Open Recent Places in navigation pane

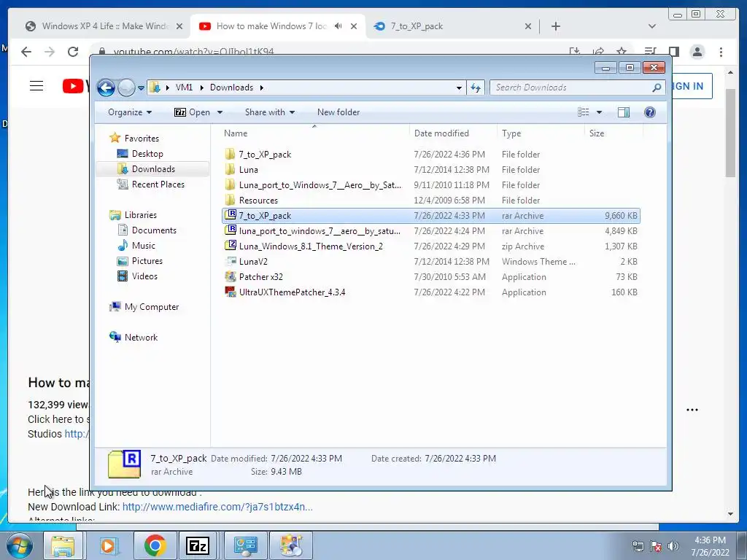click(x=158, y=184)
